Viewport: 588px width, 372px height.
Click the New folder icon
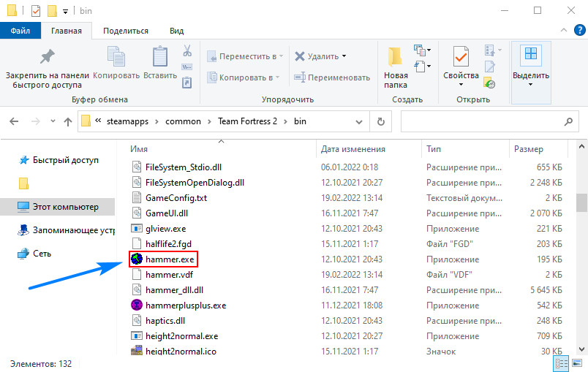coord(395,56)
